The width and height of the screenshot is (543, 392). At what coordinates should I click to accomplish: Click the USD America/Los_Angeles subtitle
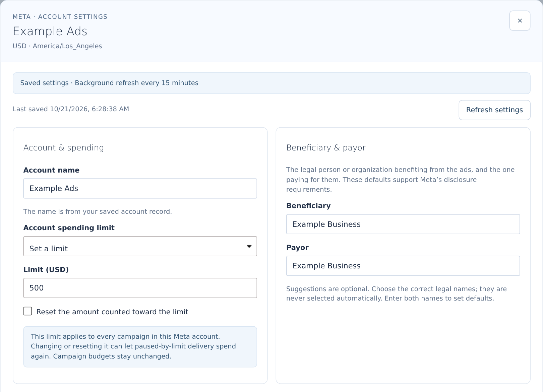click(x=57, y=46)
